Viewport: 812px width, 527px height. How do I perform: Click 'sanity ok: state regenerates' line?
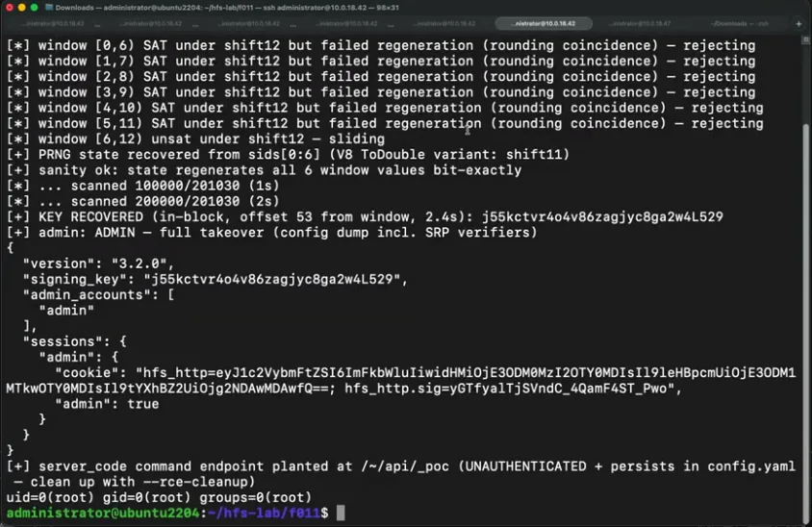click(x=265, y=170)
